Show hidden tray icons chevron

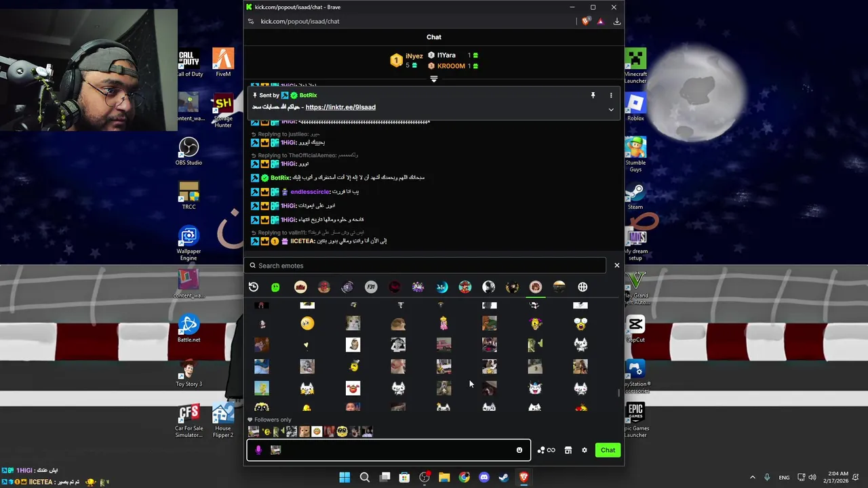752,477
